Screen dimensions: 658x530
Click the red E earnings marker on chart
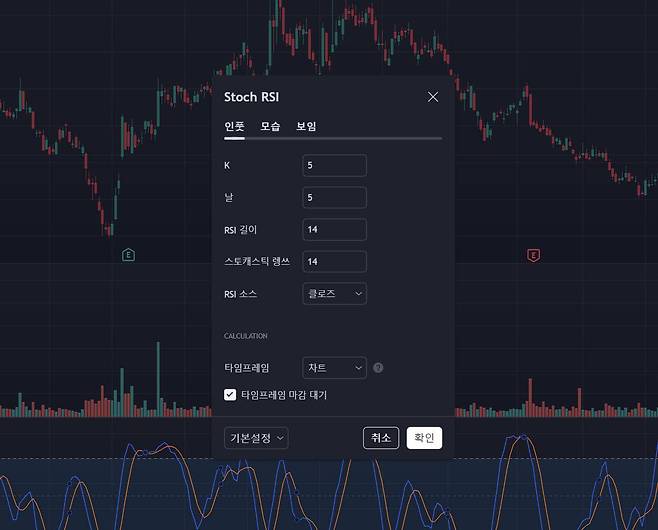(533, 255)
